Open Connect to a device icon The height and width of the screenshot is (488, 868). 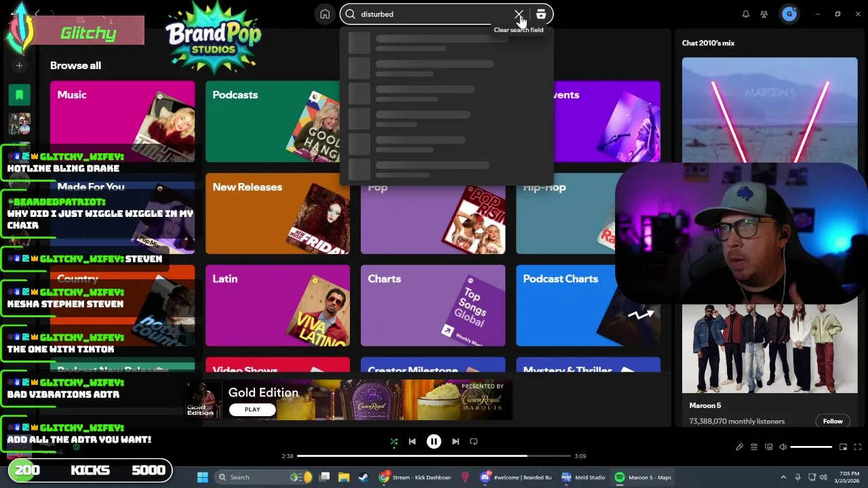point(768,447)
